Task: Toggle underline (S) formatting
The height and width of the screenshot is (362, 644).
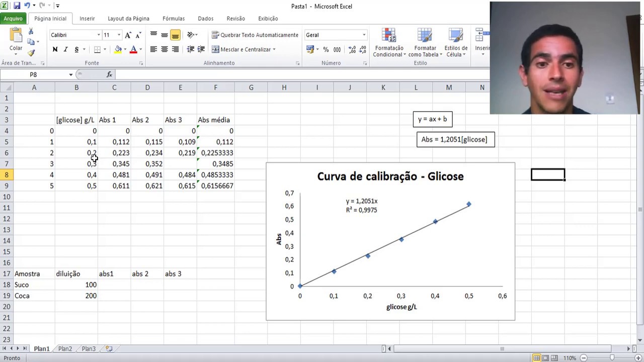Action: click(76, 49)
